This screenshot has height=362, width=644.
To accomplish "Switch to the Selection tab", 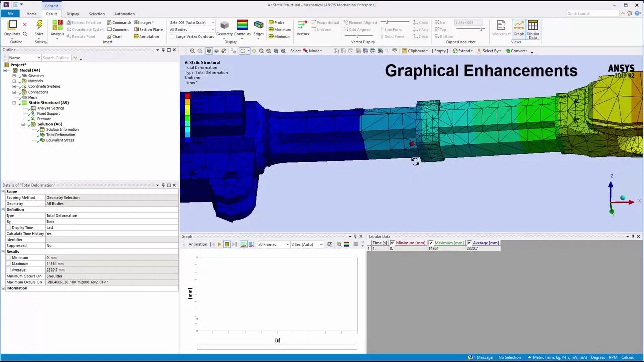I will coord(97,14).
